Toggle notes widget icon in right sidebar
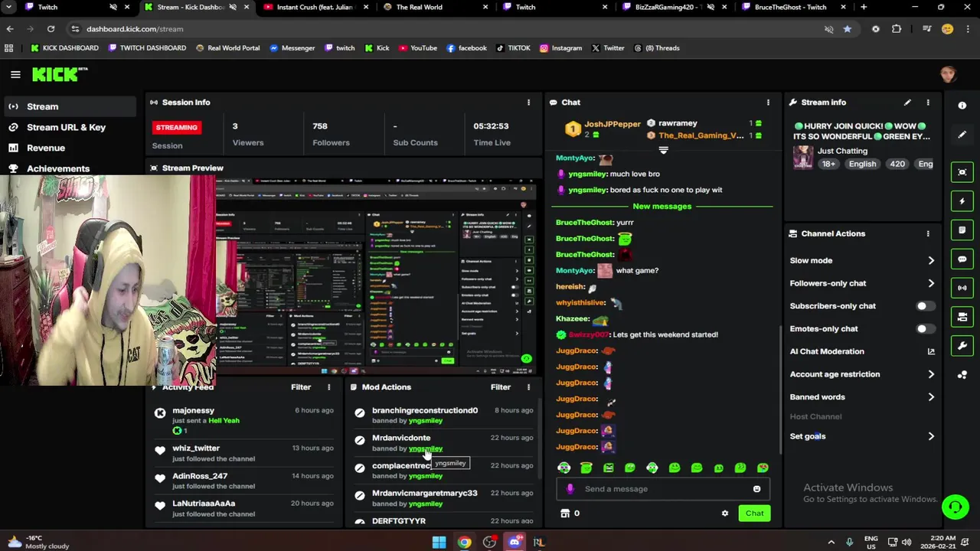980x551 pixels. 962,230
